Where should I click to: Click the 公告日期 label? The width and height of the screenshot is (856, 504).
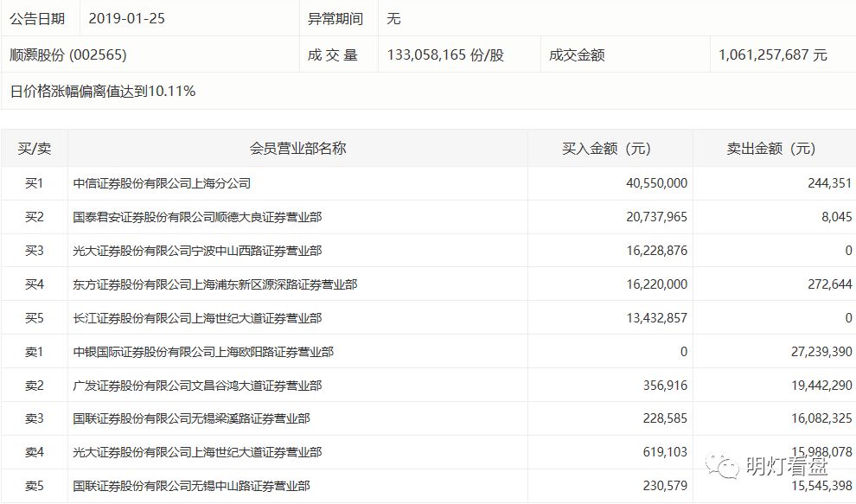(37, 18)
